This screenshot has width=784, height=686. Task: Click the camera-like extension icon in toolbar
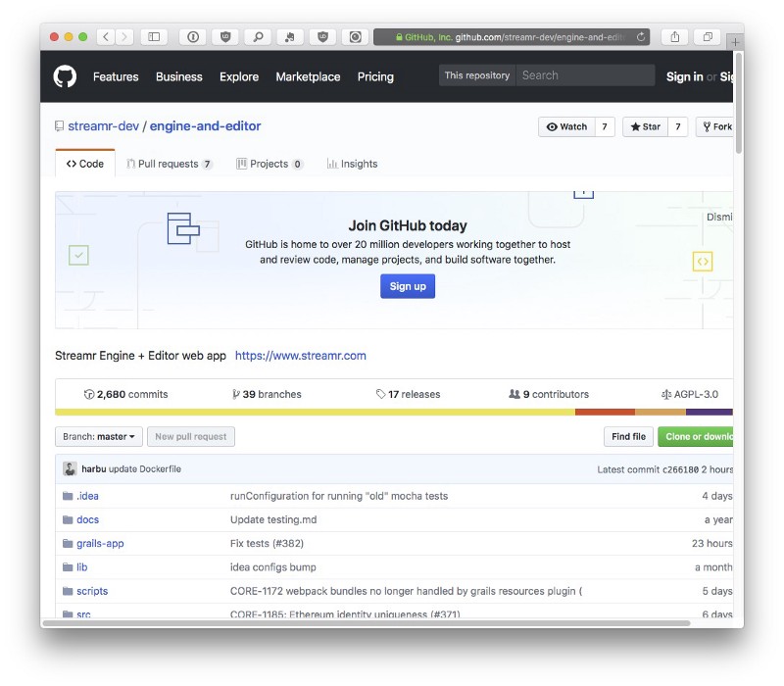(356, 37)
